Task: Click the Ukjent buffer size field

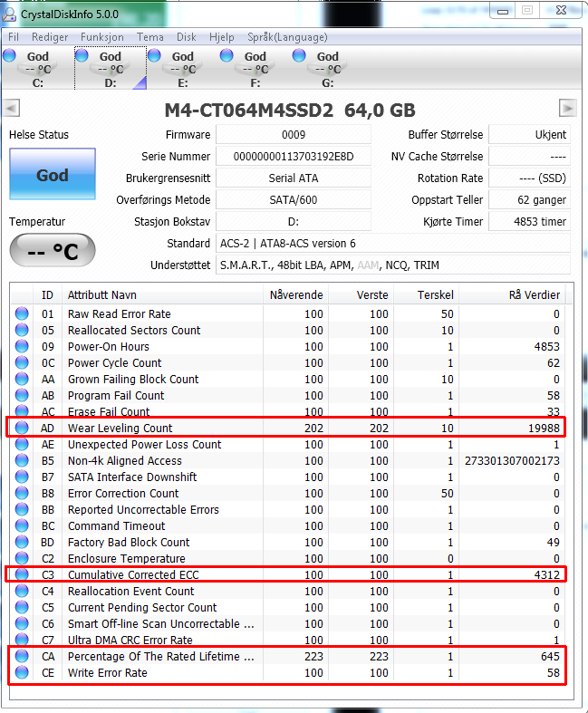Action: [x=529, y=135]
